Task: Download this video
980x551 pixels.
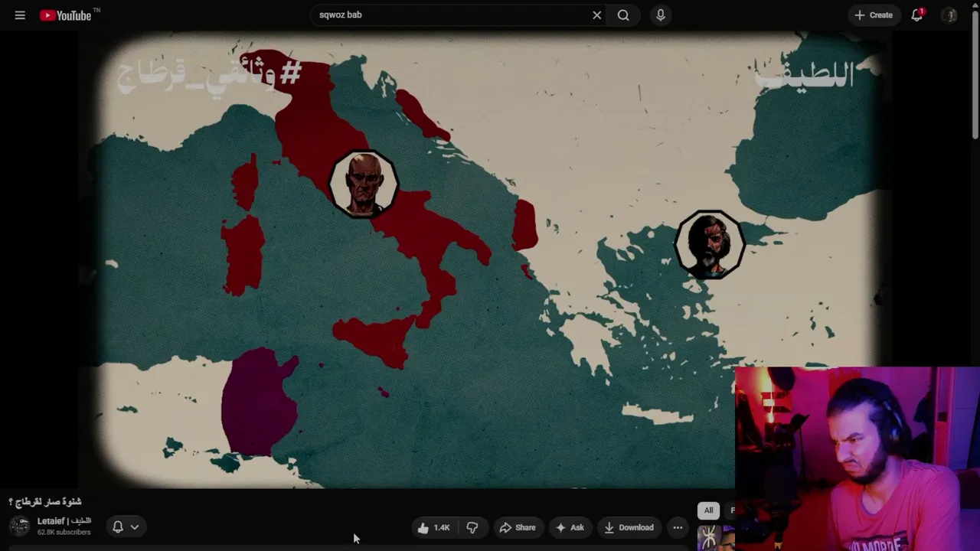Action: coord(629,527)
